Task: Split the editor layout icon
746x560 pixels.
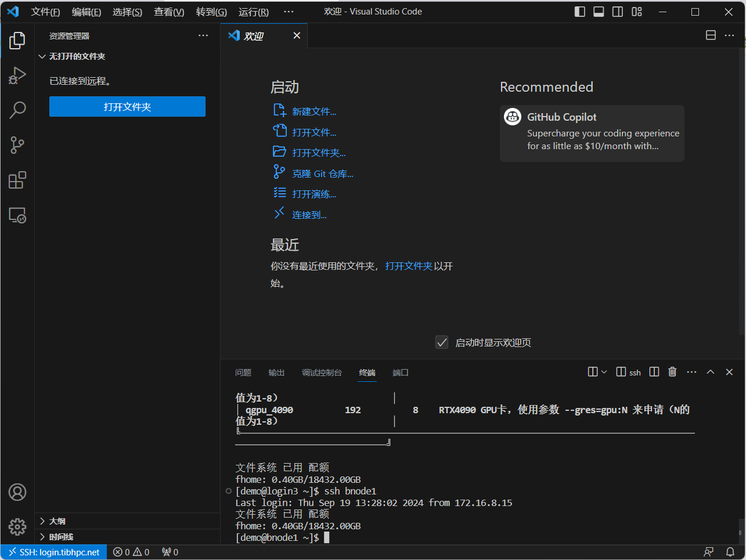Action: click(711, 35)
